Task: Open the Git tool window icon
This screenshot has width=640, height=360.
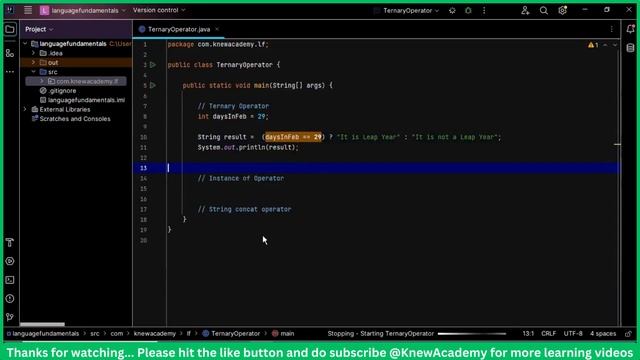Action: pos(10,317)
